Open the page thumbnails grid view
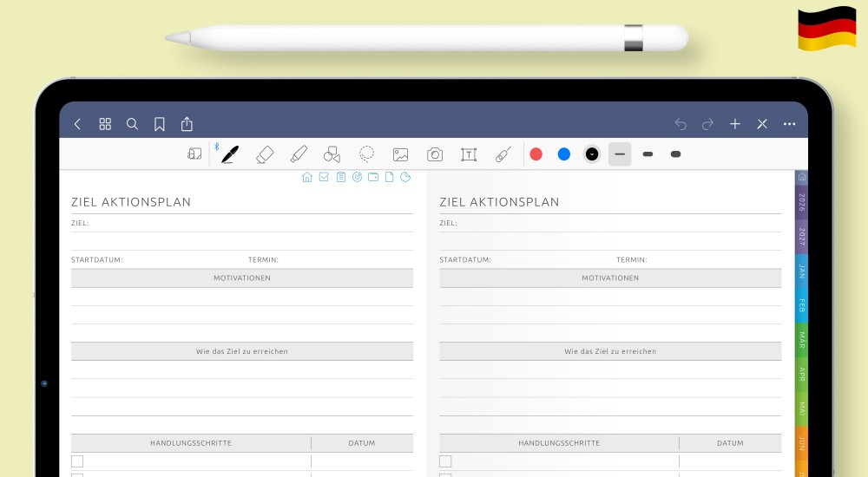Image resolution: width=868 pixels, height=477 pixels. (x=105, y=124)
